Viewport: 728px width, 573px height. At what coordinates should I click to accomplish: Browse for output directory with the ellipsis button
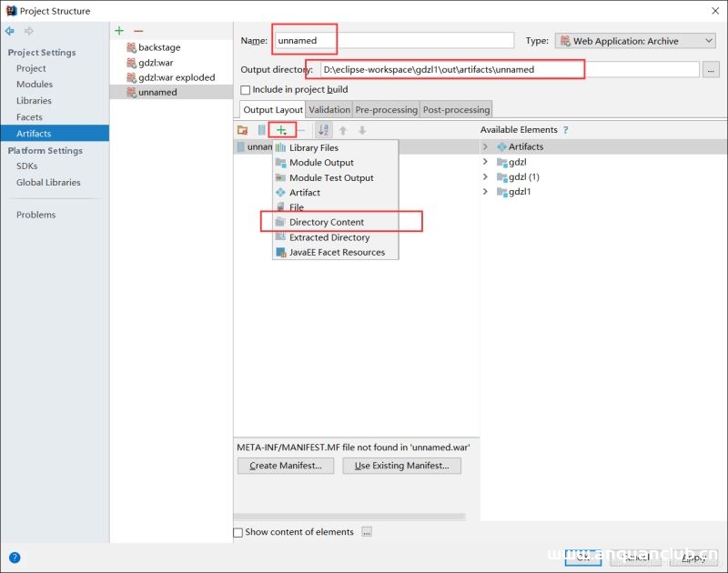(711, 69)
